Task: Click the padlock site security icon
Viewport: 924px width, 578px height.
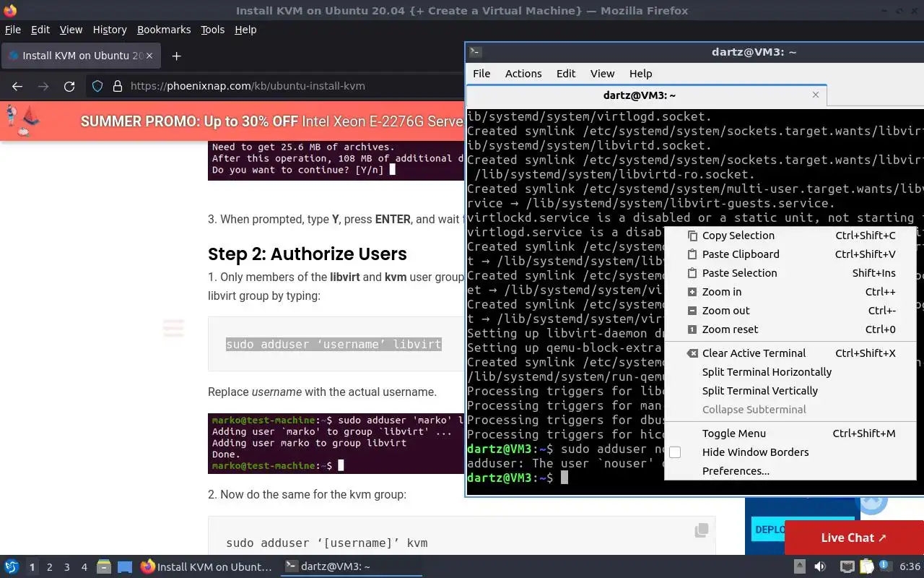Action: point(118,86)
